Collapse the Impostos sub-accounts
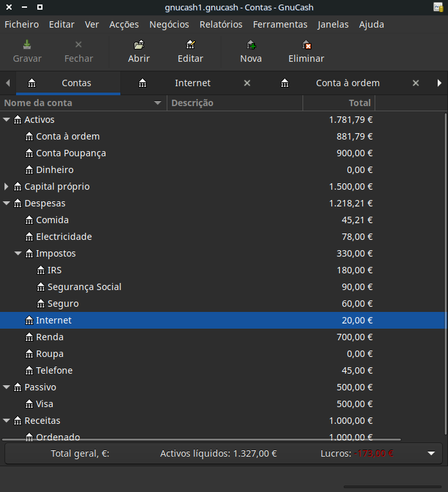448x492 pixels. coord(18,253)
